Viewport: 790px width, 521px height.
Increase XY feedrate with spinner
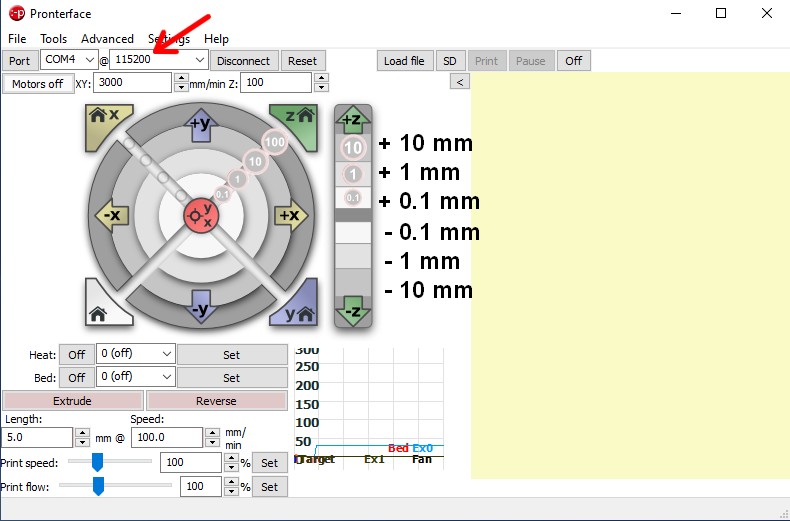pyautogui.click(x=181, y=78)
